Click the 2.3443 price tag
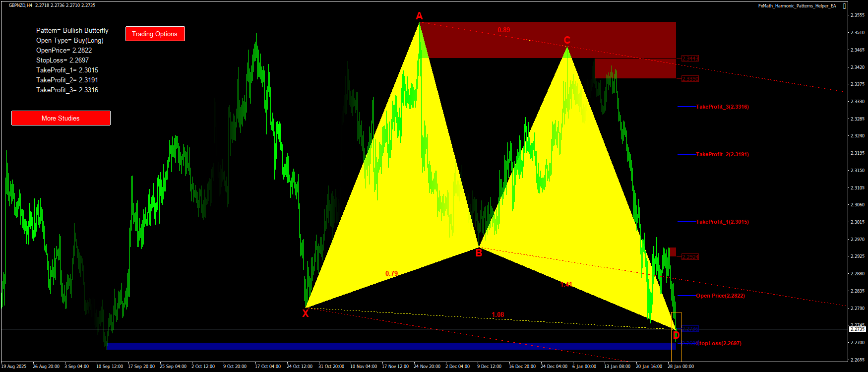This screenshot has width=868, height=372. 690,59
